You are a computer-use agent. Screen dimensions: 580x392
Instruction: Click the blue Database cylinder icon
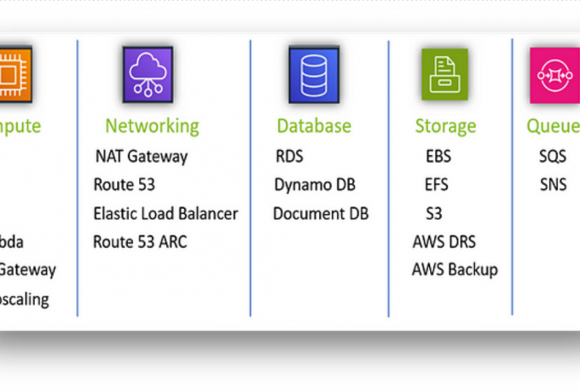(x=314, y=75)
